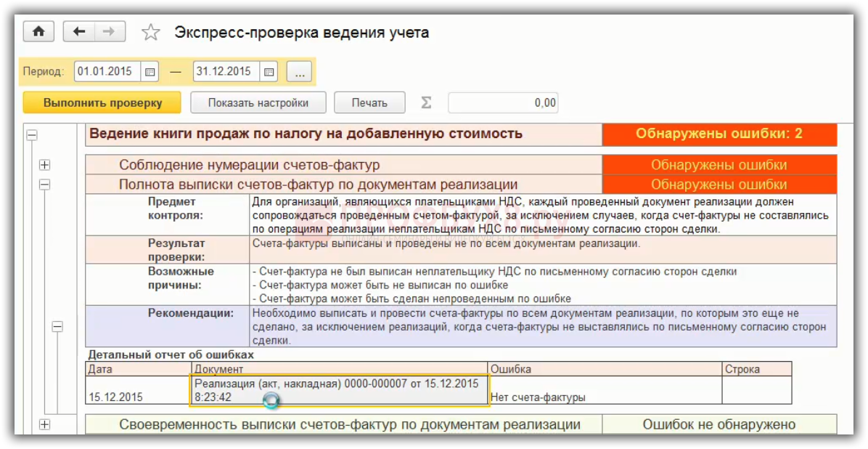Expand Своевременность выписки счетов-фактур section

click(x=45, y=424)
